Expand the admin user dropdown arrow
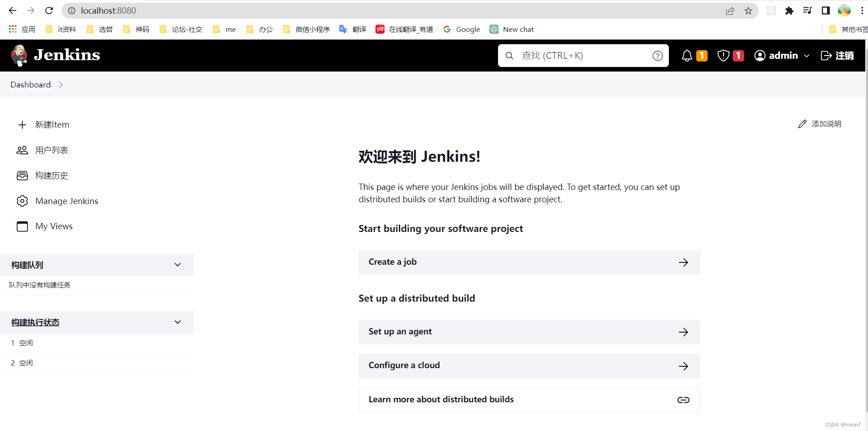This screenshot has height=431, width=868. click(806, 56)
